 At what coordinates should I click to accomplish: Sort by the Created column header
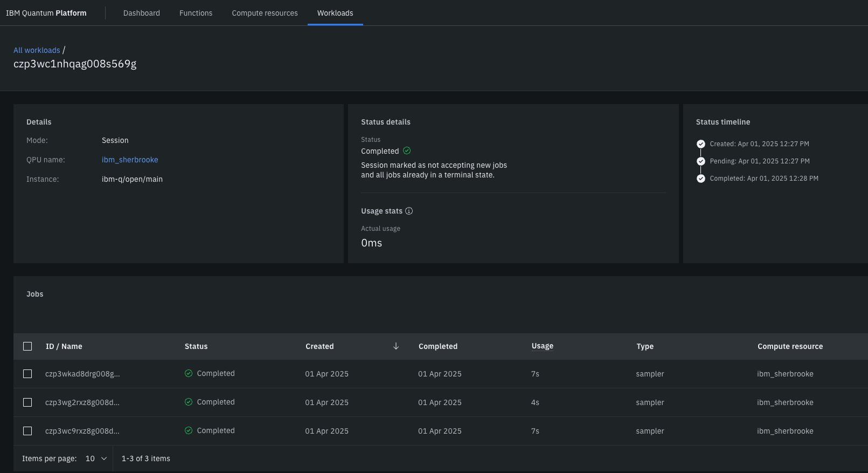[320, 346]
